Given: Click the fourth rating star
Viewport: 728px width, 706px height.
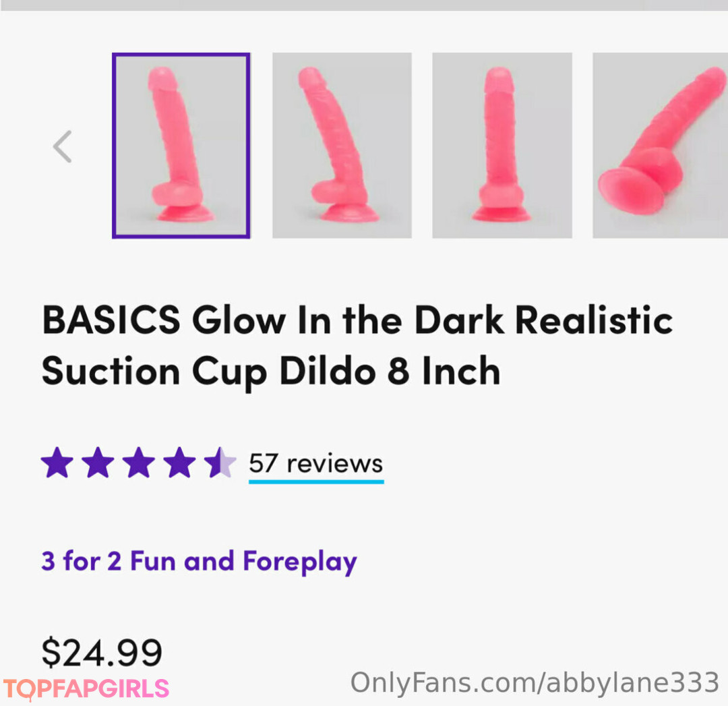Looking at the screenshot, I should click(x=179, y=464).
